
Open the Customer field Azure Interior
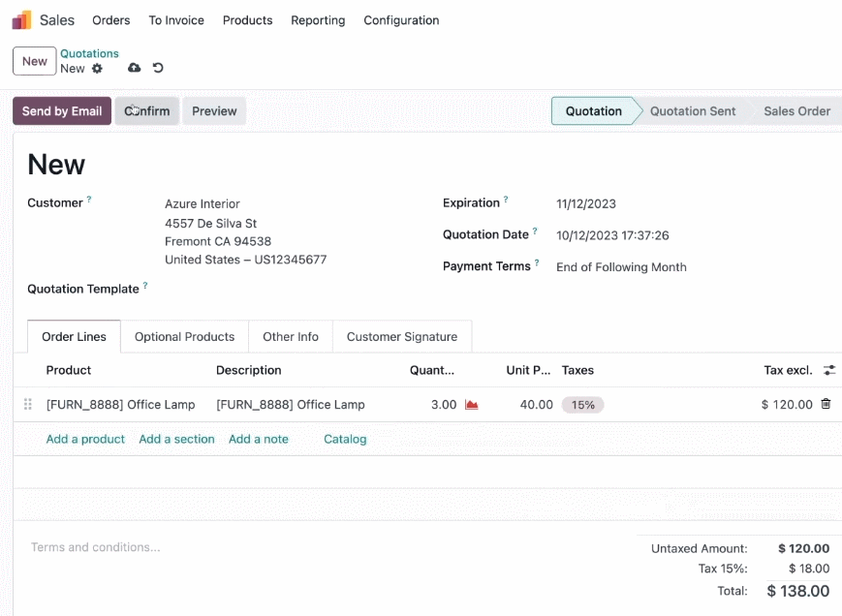click(x=203, y=204)
